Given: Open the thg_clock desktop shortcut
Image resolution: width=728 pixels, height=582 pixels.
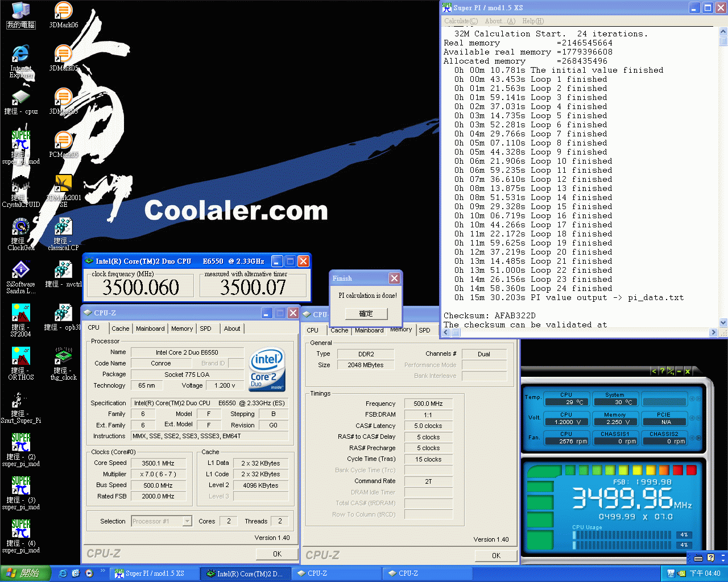Looking at the screenshot, I should coord(63,363).
